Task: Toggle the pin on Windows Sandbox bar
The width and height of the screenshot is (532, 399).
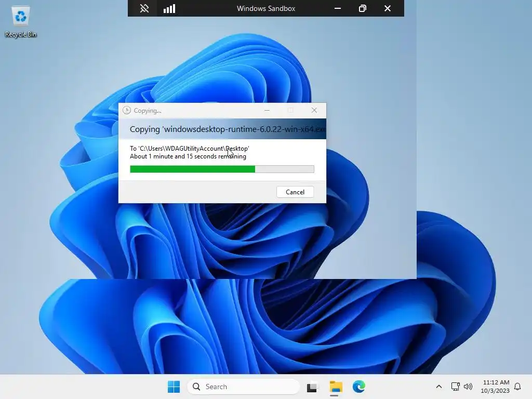Action: tap(144, 8)
